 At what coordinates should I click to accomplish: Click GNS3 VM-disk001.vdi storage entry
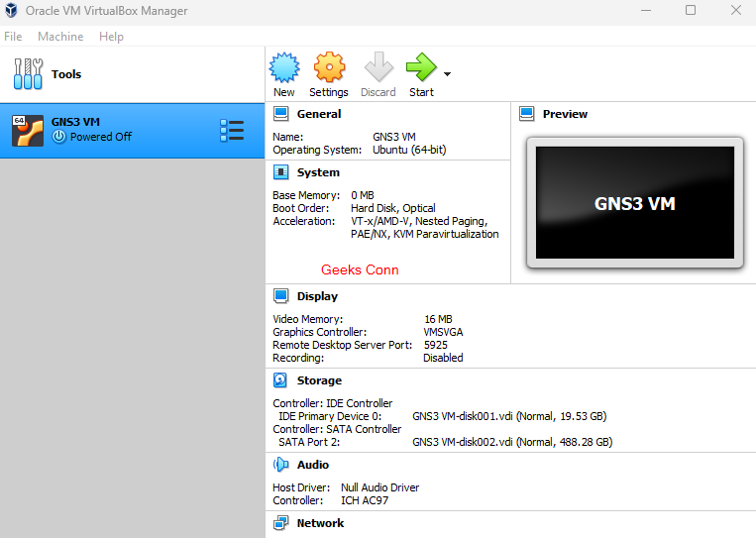[x=509, y=416]
